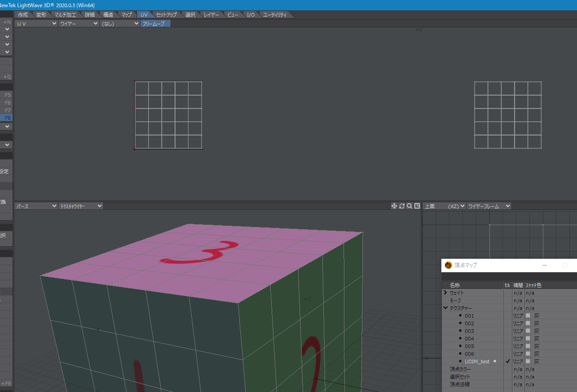Viewport: 577px width, 392px height.
Task: Click the highlighted F8 button in sidebar
Action: (6, 118)
